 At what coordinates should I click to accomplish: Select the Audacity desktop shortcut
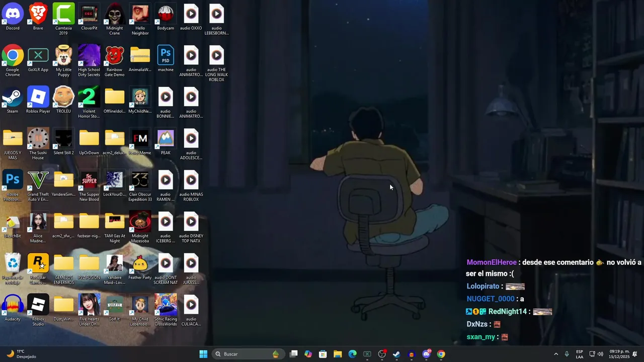13,309
